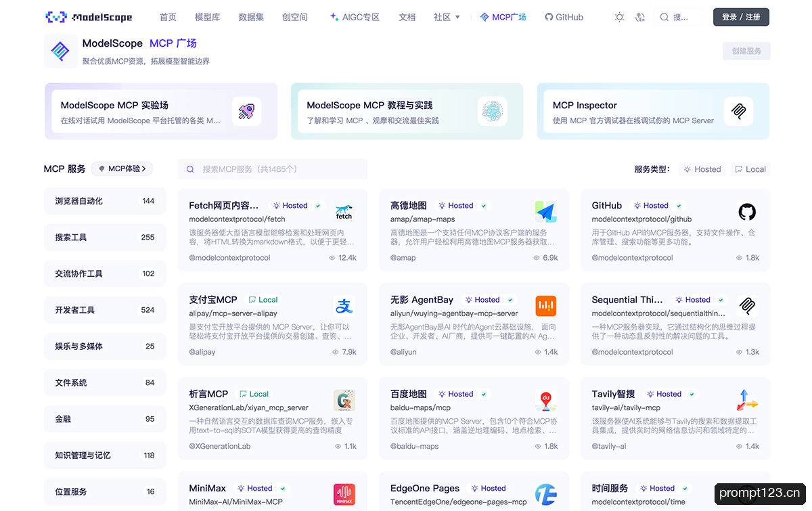Click the 百度地图 logo icon
This screenshot has height=511, width=812.
click(545, 400)
